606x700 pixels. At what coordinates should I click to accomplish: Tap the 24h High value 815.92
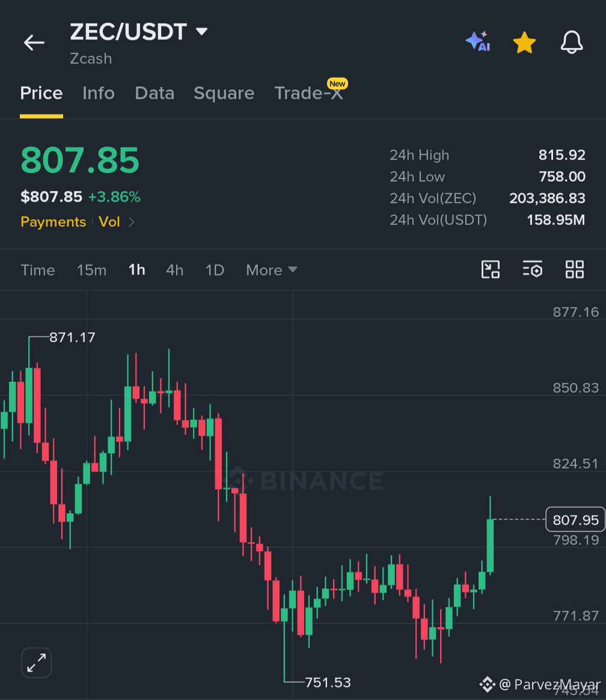point(562,155)
